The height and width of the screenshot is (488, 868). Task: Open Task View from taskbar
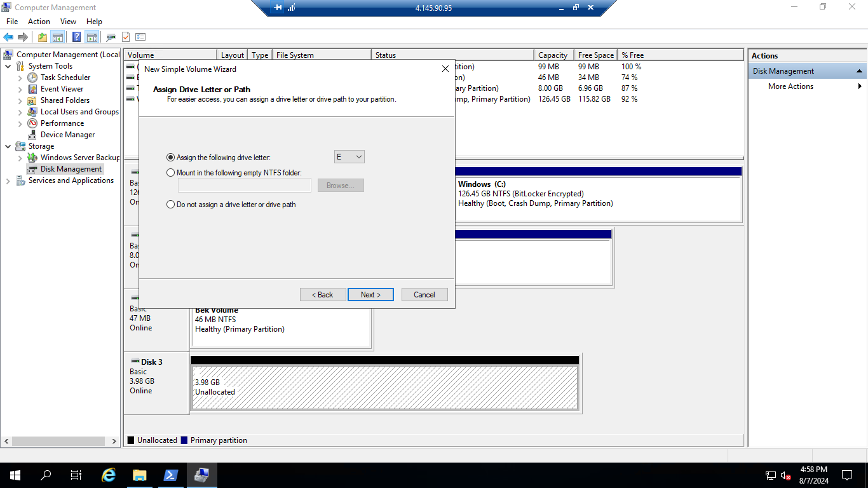[x=76, y=475]
